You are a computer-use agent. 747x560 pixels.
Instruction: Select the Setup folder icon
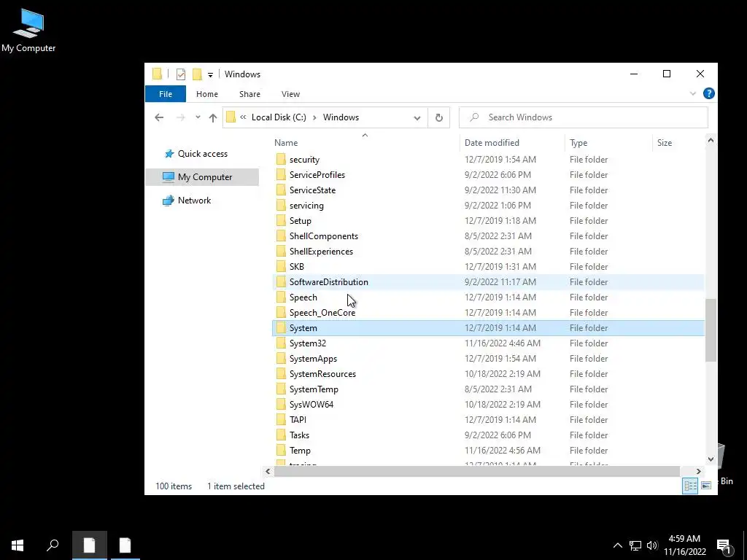point(281,221)
